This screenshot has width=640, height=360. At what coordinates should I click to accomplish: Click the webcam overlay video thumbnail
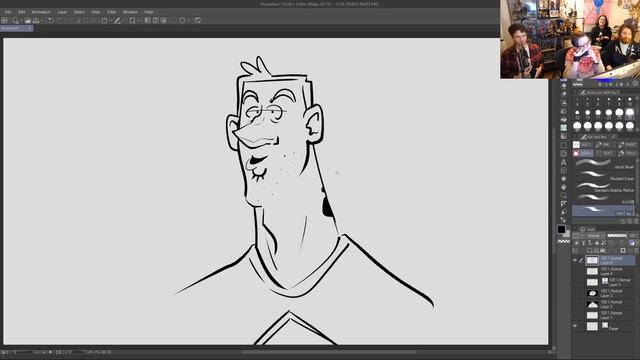(x=570, y=39)
